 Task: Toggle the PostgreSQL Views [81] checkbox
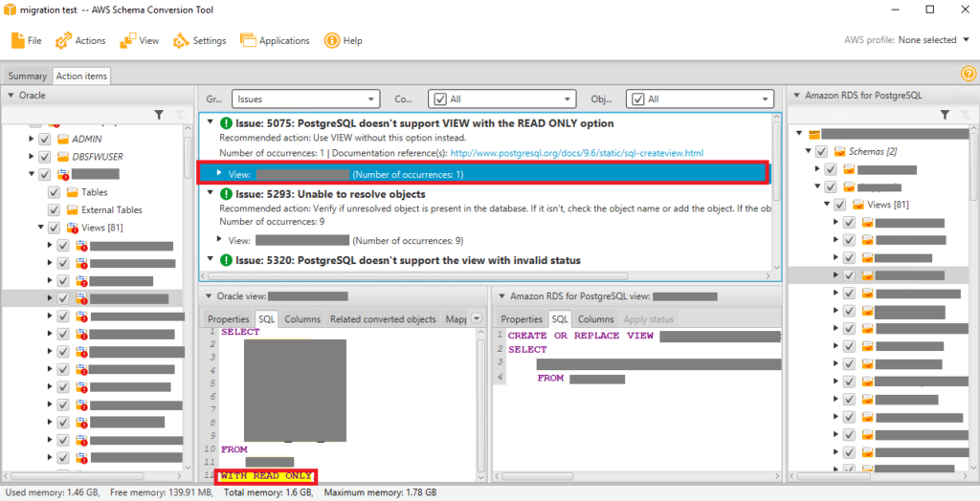(840, 205)
